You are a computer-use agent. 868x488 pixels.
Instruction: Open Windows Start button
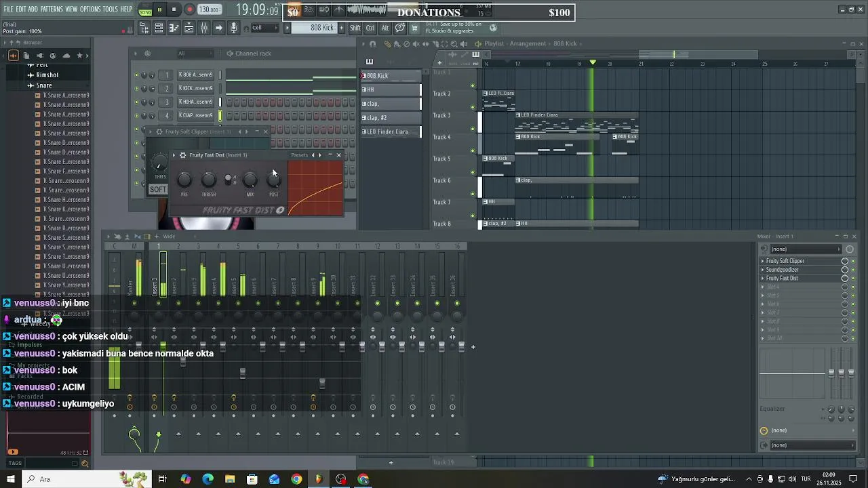(x=10, y=479)
